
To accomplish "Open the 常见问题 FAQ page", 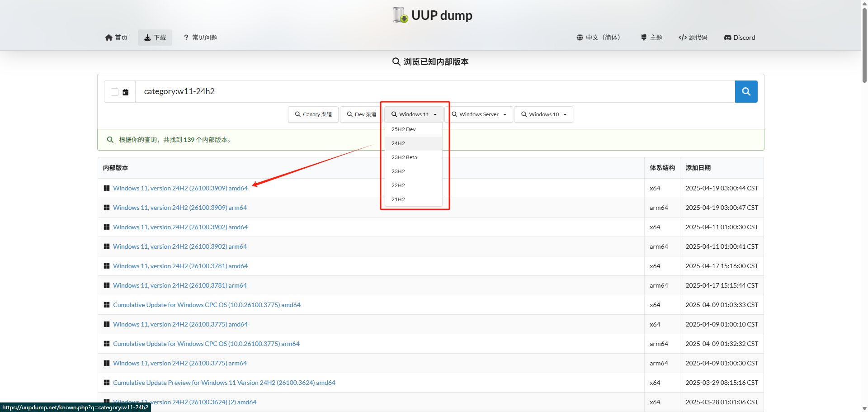I will click(x=200, y=38).
